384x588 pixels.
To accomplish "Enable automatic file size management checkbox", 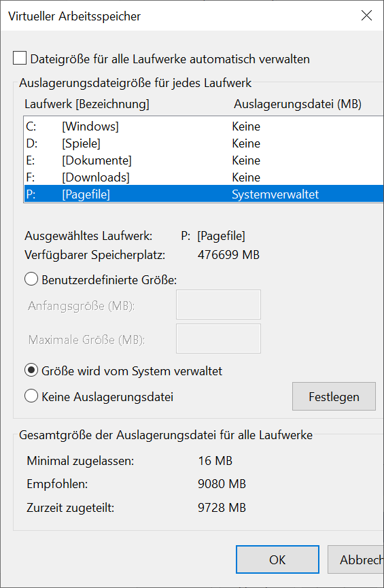I will point(20,58).
